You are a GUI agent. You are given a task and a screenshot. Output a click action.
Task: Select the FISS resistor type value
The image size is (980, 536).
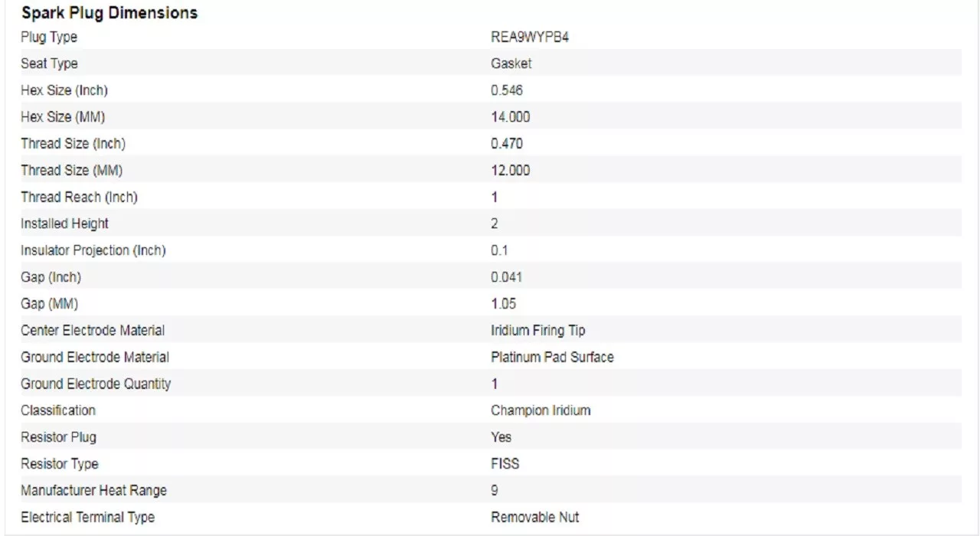(x=505, y=464)
